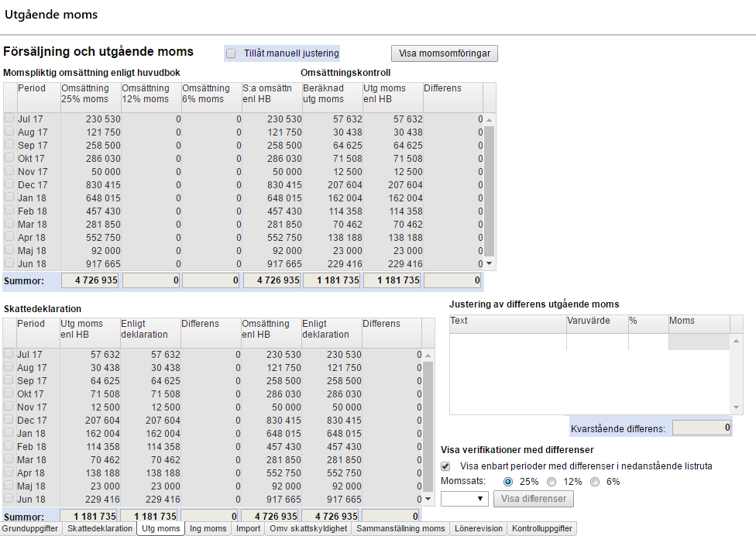Viewport: 756px width, 536px height.
Task: Switch to Ing moms tab
Action: pos(208,528)
